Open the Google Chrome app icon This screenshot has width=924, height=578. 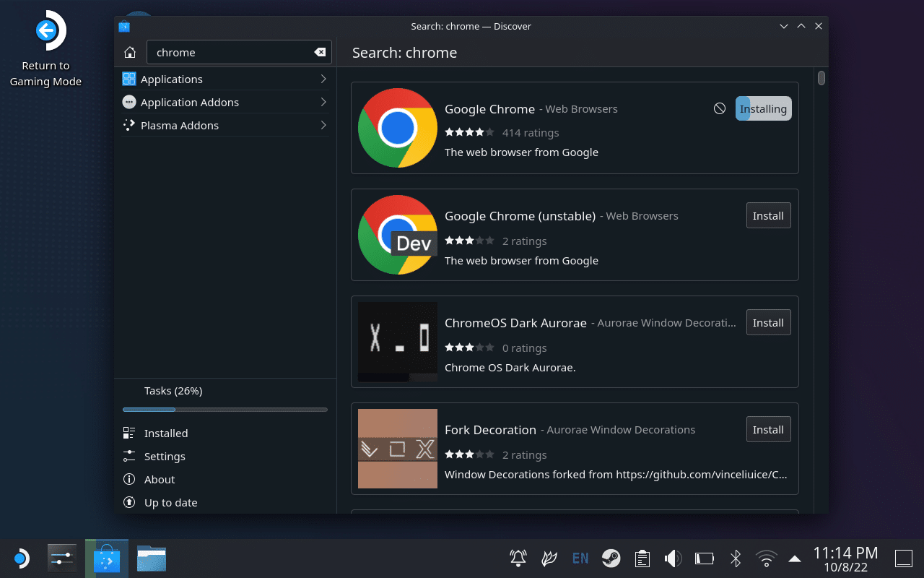(x=398, y=127)
